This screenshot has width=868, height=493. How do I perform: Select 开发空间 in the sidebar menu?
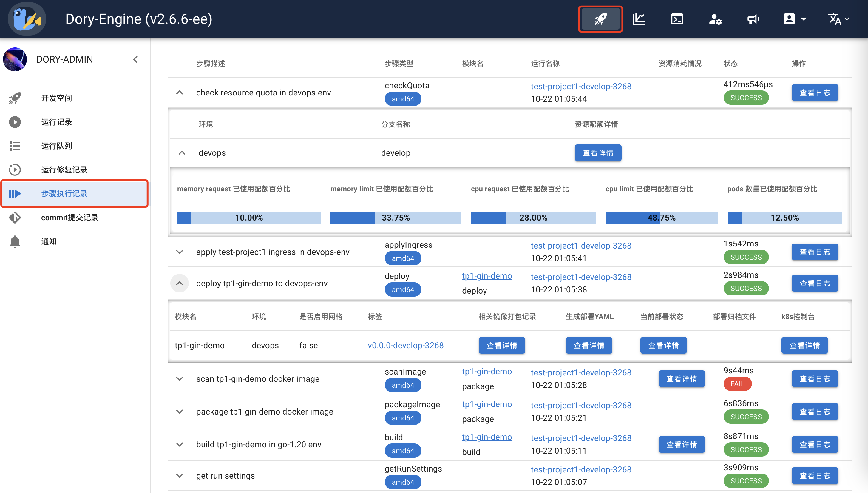click(x=56, y=98)
